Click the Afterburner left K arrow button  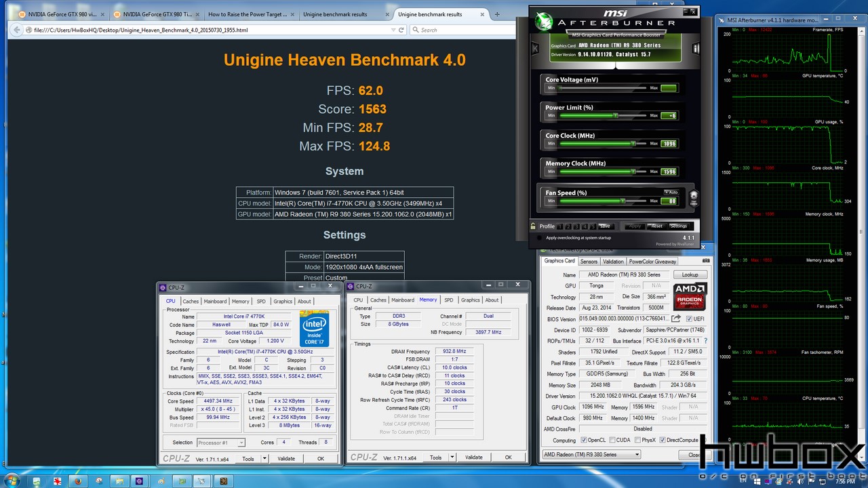point(536,49)
